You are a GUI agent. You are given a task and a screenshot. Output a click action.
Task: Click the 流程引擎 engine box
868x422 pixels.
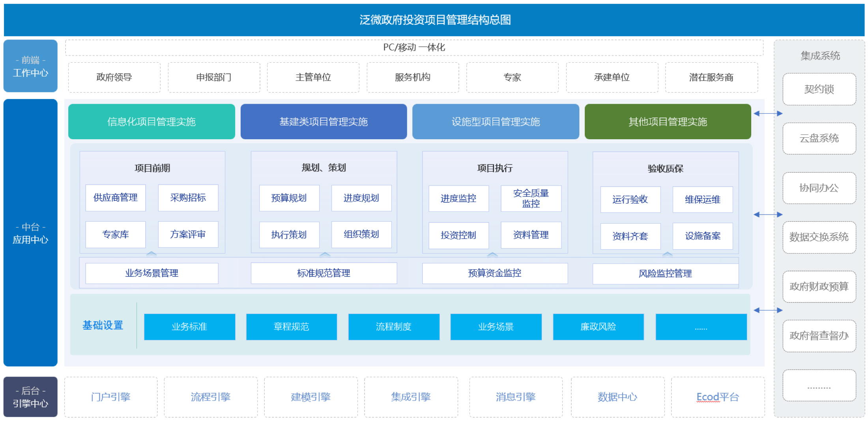[x=211, y=397]
